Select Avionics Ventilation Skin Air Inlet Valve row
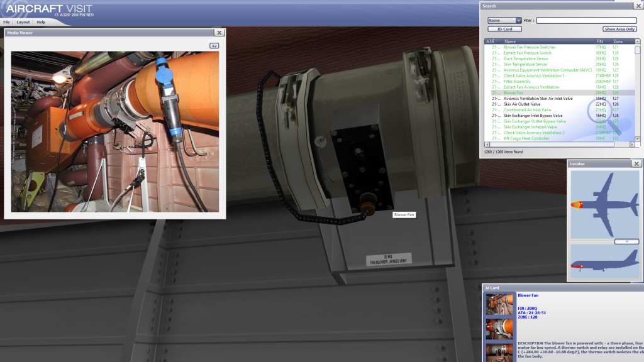 click(x=560, y=99)
